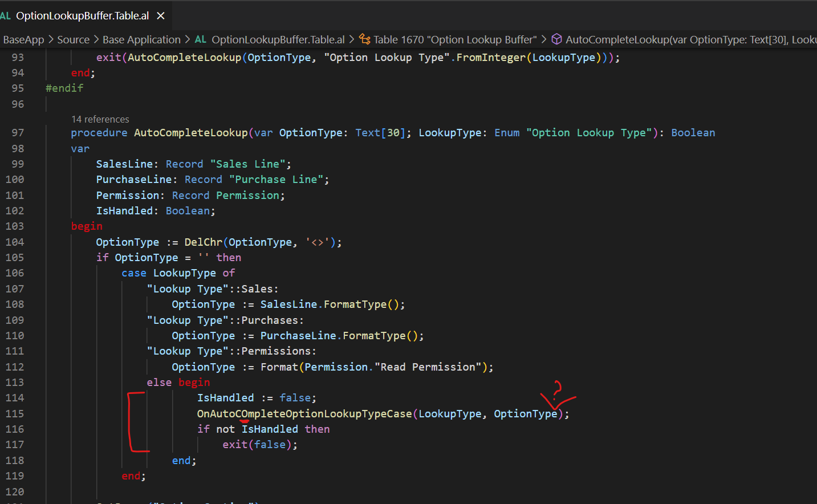The width and height of the screenshot is (817, 504).
Task: Open the Base Application breadcrumb dropdown
Action: click(141, 39)
